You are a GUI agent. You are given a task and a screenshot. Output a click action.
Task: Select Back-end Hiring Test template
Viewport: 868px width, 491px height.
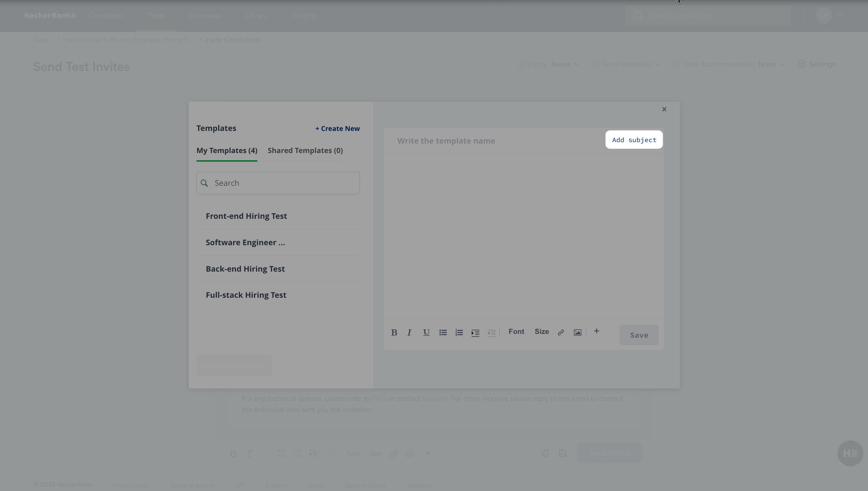pyautogui.click(x=245, y=269)
